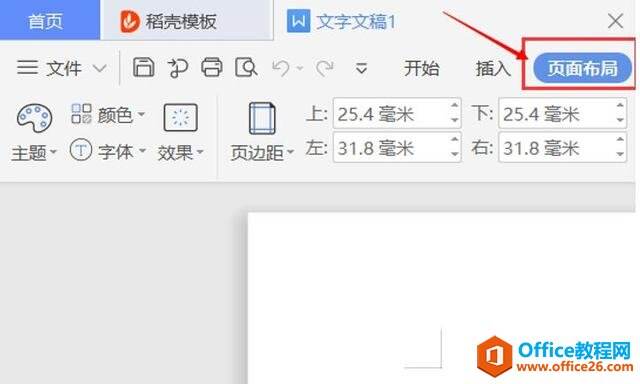This screenshot has width=640, height=384.
Task: Click the 稻壳模板 orange logo icon
Action: tap(130, 22)
